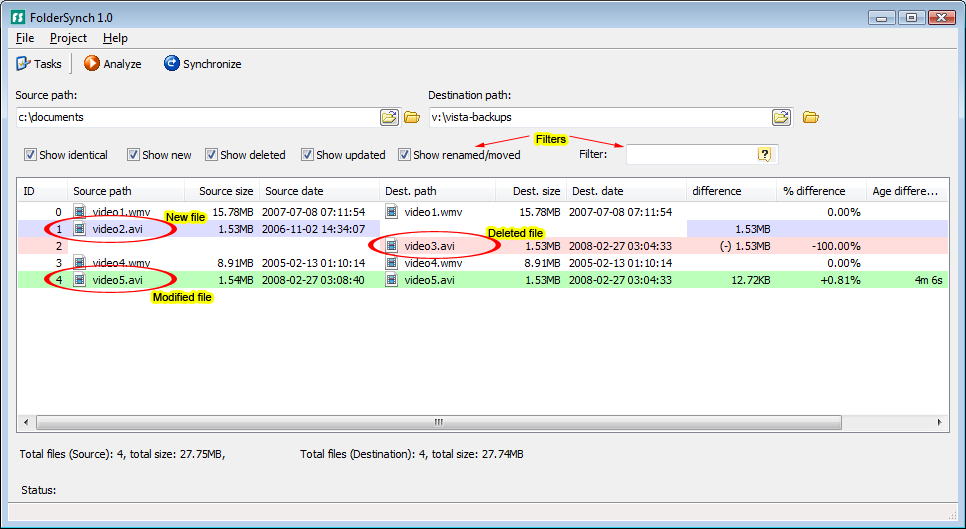Click the horizontal scrollbar thumb
966x529 pixels.
pyautogui.click(x=439, y=422)
